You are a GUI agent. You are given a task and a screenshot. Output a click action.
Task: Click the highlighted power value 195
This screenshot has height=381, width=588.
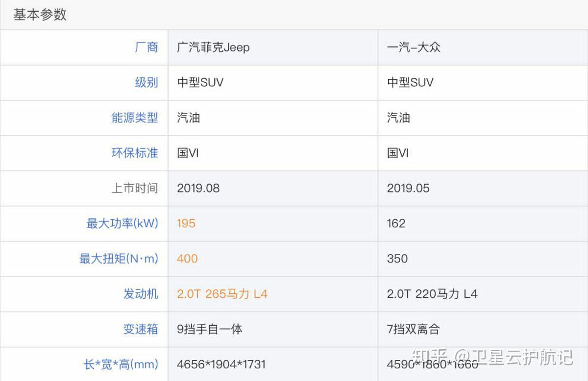tap(186, 224)
